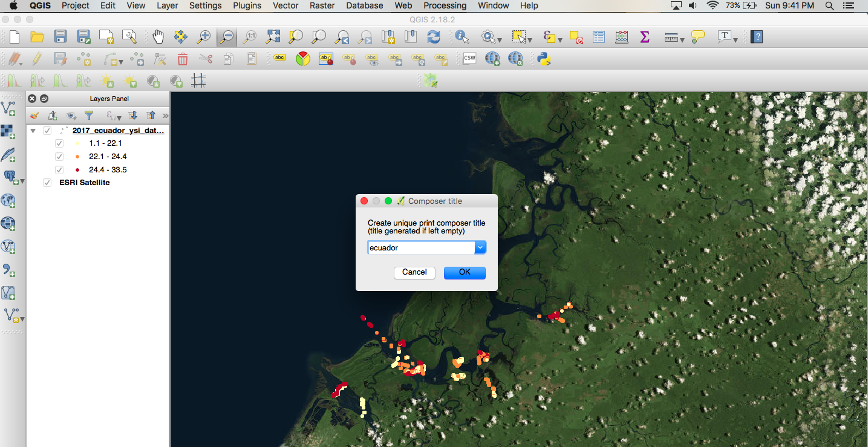Uncheck the 1.1 - 22.1 symbol class

pos(59,143)
